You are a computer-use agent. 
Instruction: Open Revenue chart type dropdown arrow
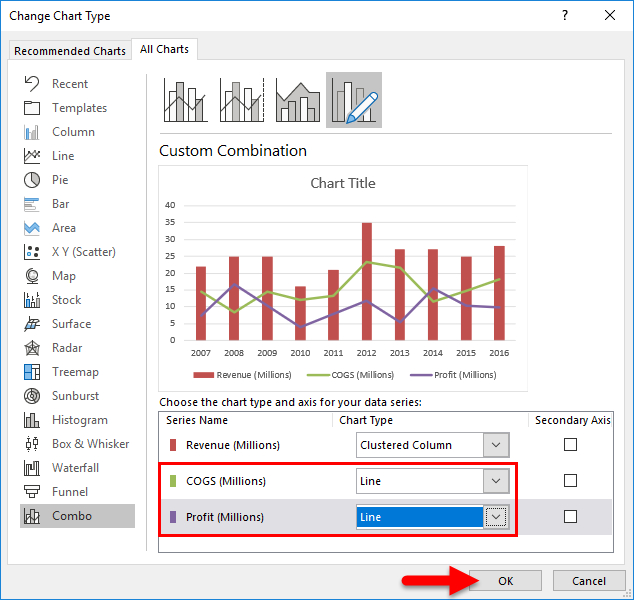coord(496,445)
